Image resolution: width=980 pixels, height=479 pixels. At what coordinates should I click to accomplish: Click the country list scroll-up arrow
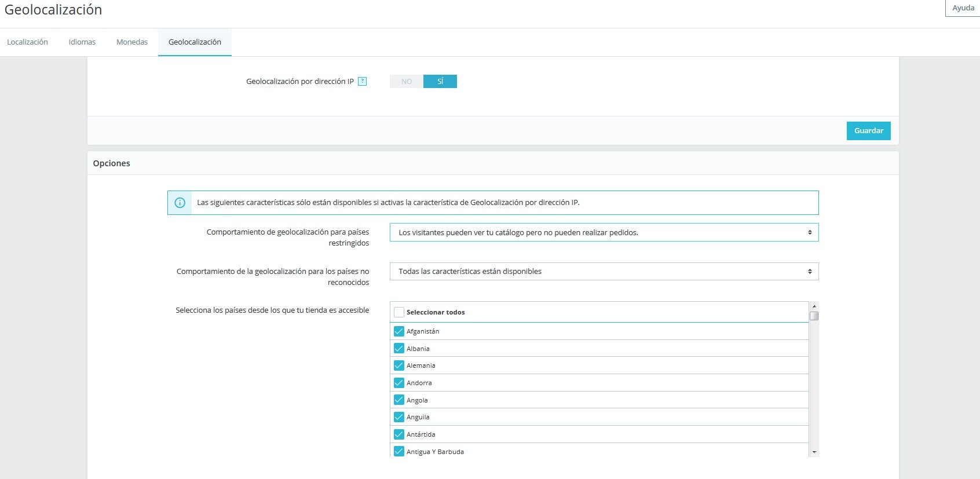click(814, 306)
